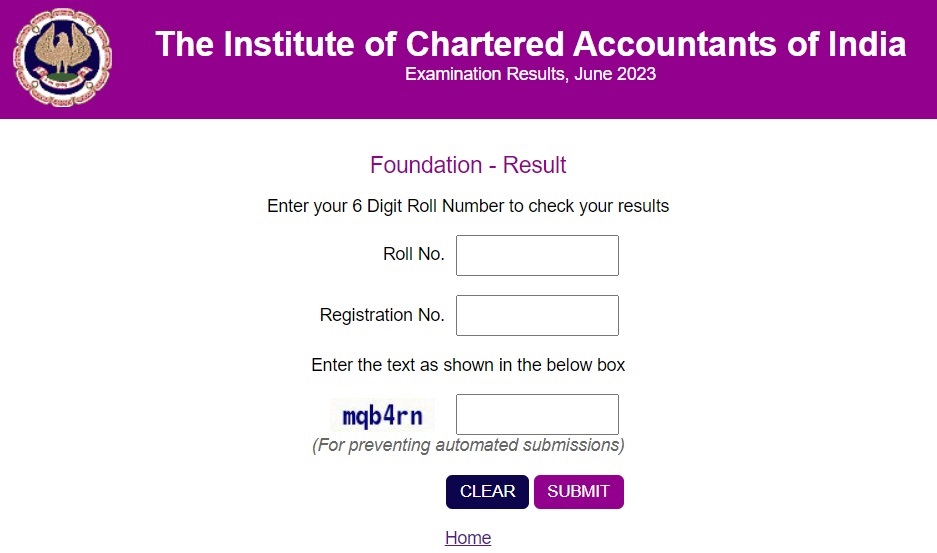The image size is (937, 553).
Task: Click the word Chartered in the header
Action: pyautogui.click(x=485, y=44)
